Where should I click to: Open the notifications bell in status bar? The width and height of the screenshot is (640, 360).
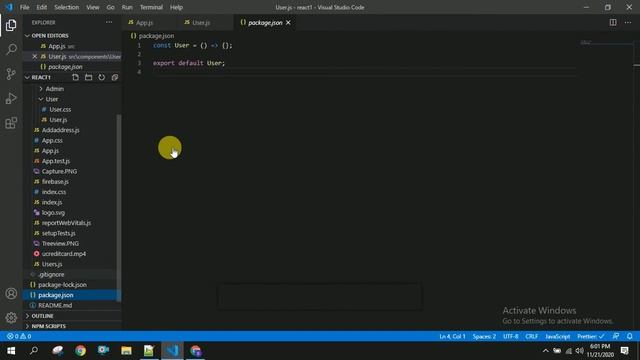pyautogui.click(x=629, y=336)
